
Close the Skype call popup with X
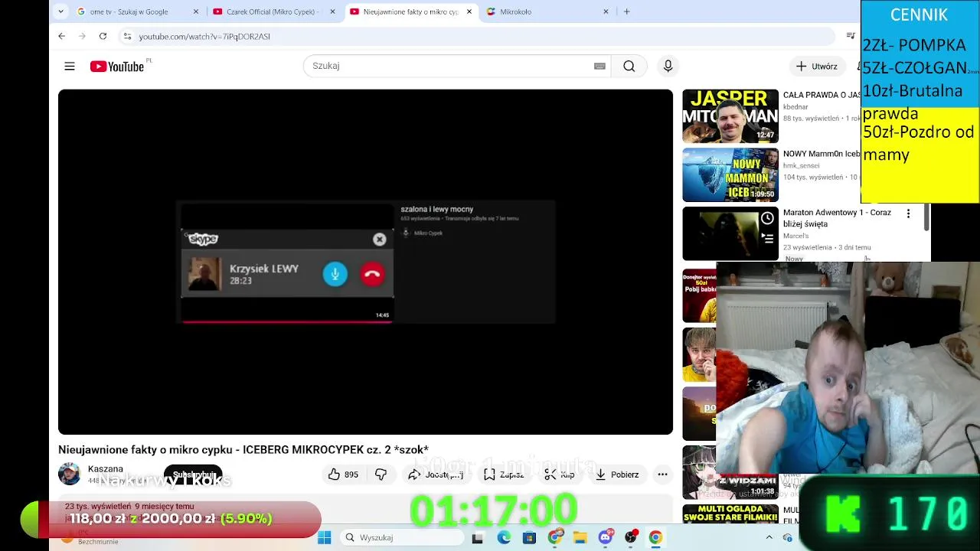click(379, 240)
